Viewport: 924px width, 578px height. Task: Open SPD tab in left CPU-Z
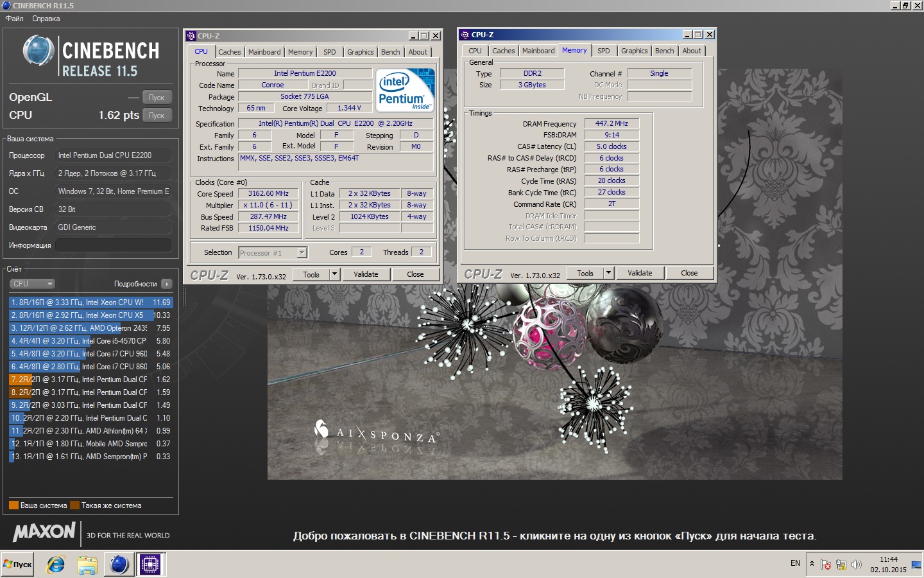(x=330, y=52)
